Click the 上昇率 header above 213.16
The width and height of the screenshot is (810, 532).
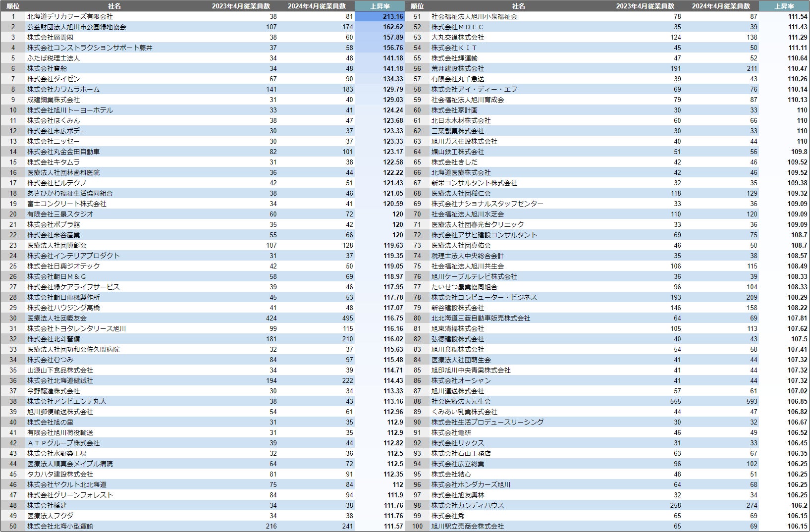(x=380, y=6)
